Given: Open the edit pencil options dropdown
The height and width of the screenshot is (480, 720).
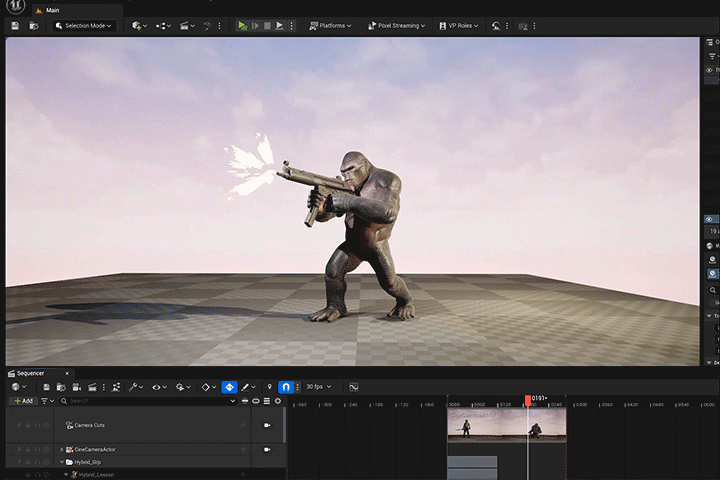Looking at the screenshot, I should coord(248,387).
